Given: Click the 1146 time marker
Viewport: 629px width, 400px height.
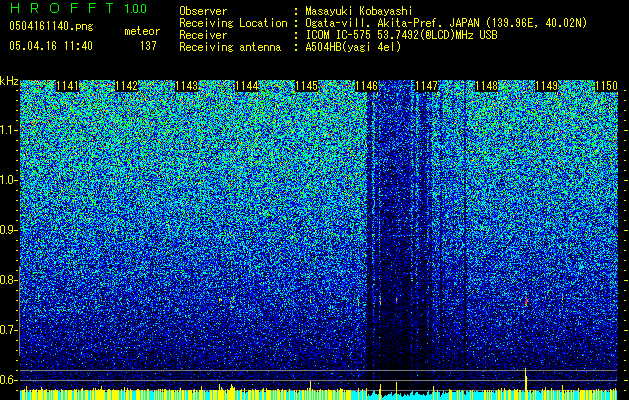Looking at the screenshot, I should (x=367, y=86).
